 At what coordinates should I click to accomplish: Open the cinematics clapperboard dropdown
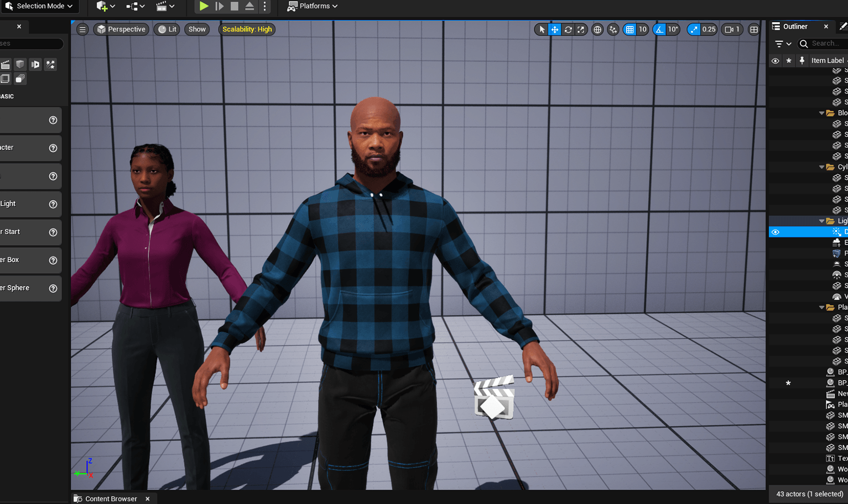pos(165,6)
